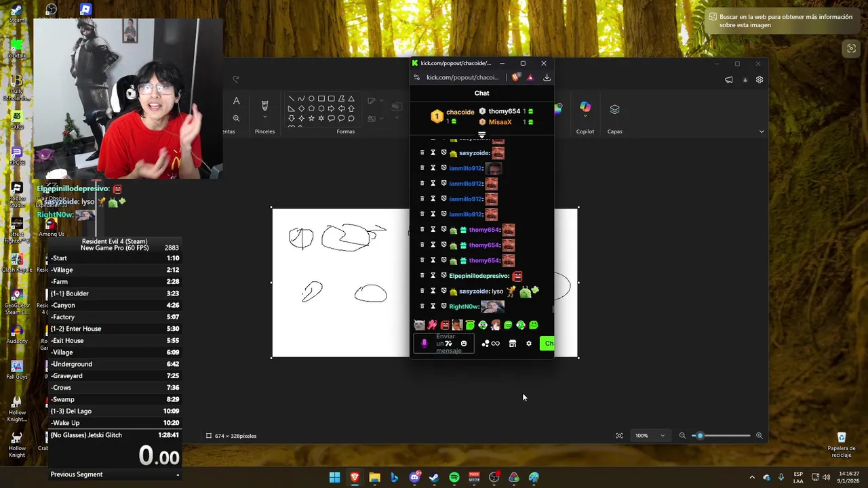Click the (1-3) Del Lago split row
This screenshot has width=868, height=488.
[114, 411]
